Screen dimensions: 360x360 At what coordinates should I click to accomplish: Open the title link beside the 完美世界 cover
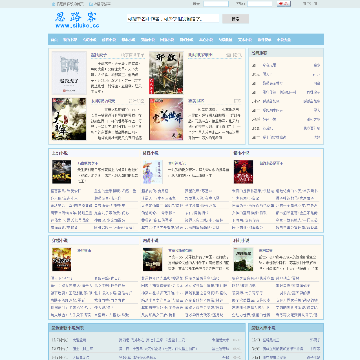(x=196, y=101)
